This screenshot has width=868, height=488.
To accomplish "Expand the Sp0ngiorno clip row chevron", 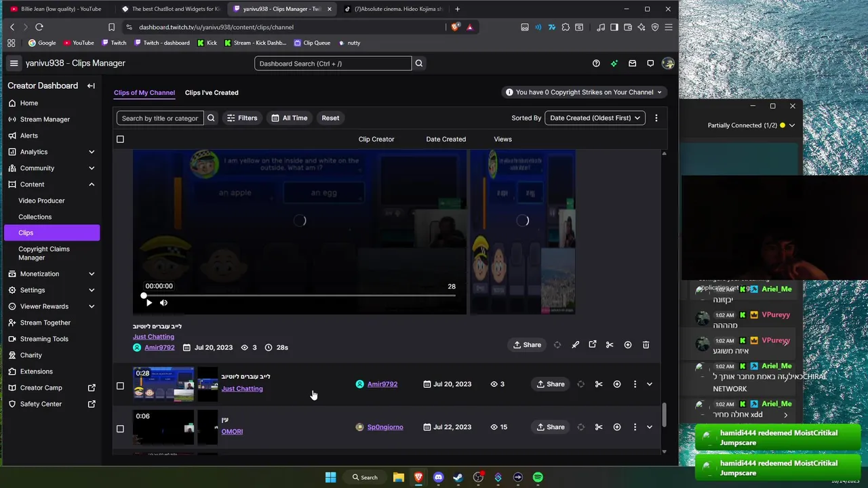I will click(650, 427).
